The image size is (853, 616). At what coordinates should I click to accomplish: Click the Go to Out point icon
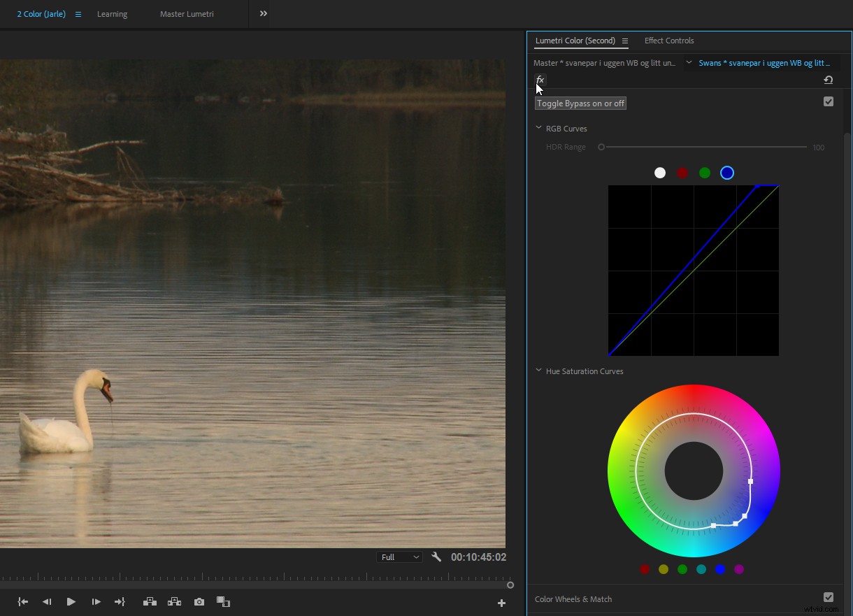(120, 601)
